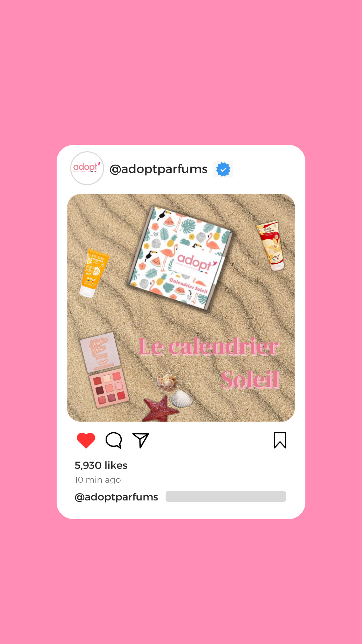The height and width of the screenshot is (644, 362).
Task: Open @adoptparfums username in caption
Action: pos(116,497)
